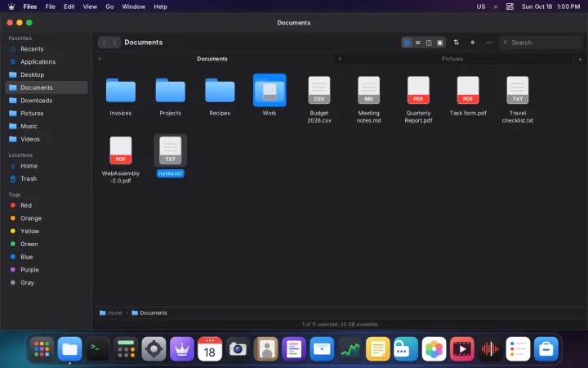The width and height of the screenshot is (588, 368).
Task: Open the View menu
Action: click(x=90, y=7)
